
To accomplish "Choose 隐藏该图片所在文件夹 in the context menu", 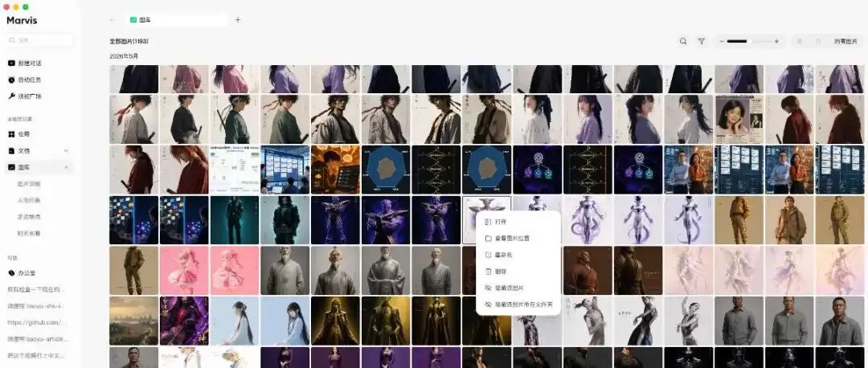I will point(518,305).
